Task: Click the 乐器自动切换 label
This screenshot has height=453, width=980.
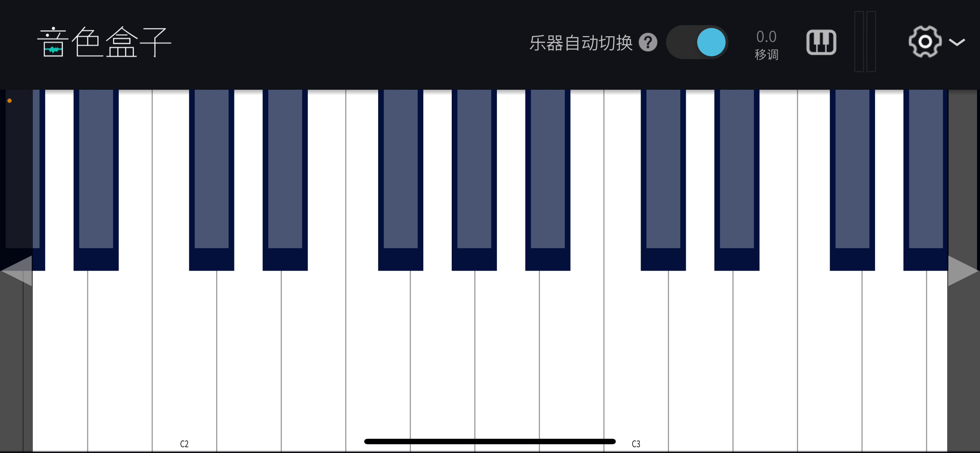Action: click(x=580, y=43)
